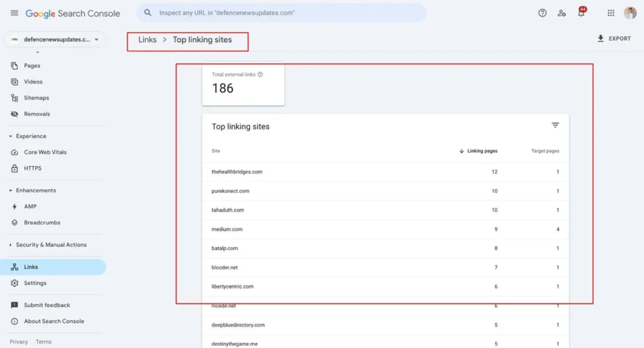Open the user management settings icon

point(562,13)
